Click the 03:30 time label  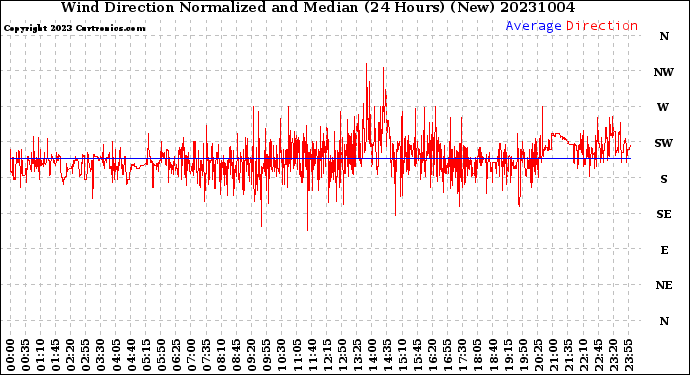tap(101, 356)
